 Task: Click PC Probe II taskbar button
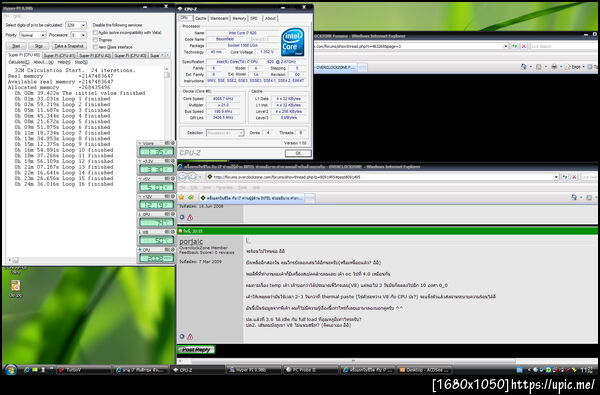310,370
